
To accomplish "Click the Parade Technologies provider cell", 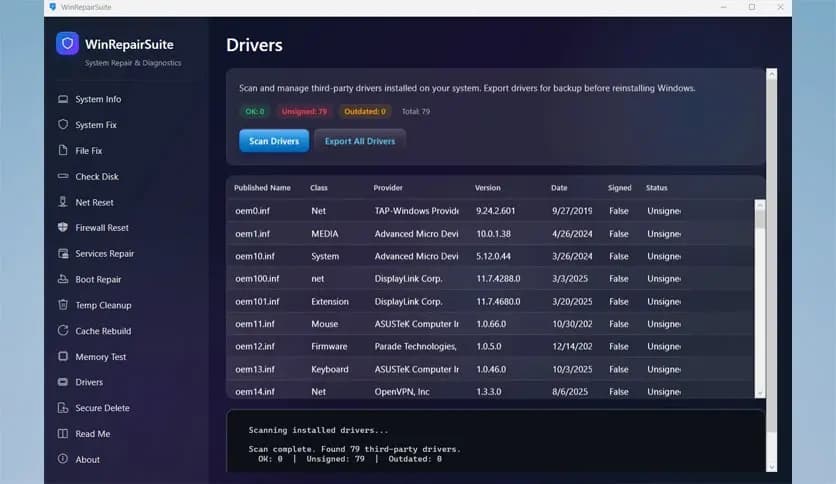I will tap(415, 346).
